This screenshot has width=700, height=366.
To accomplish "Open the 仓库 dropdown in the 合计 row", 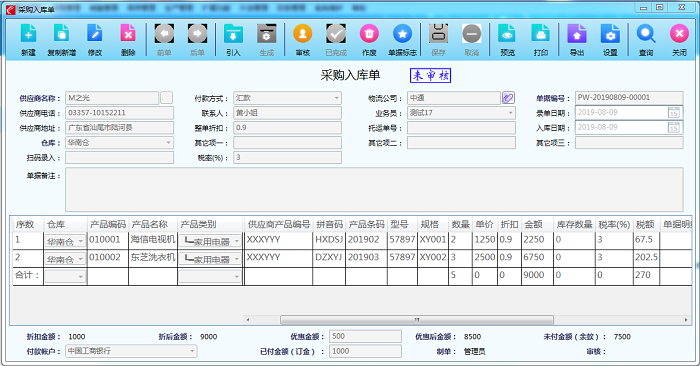I will [80, 277].
